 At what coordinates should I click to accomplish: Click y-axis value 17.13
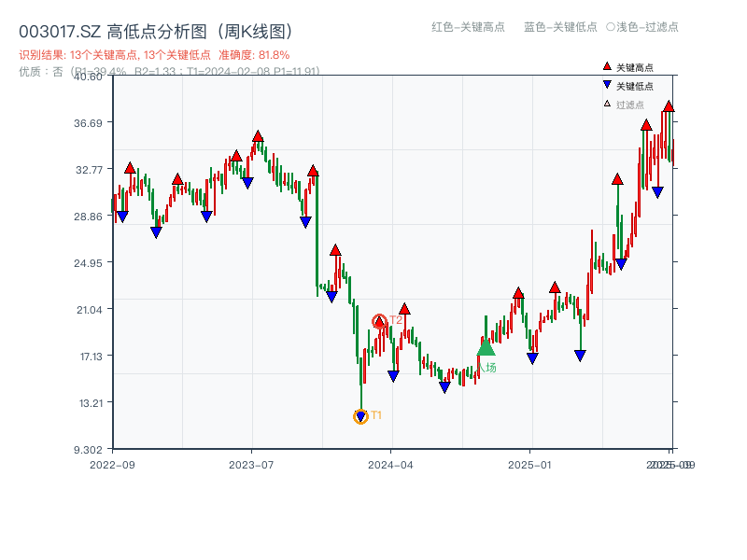point(91,357)
